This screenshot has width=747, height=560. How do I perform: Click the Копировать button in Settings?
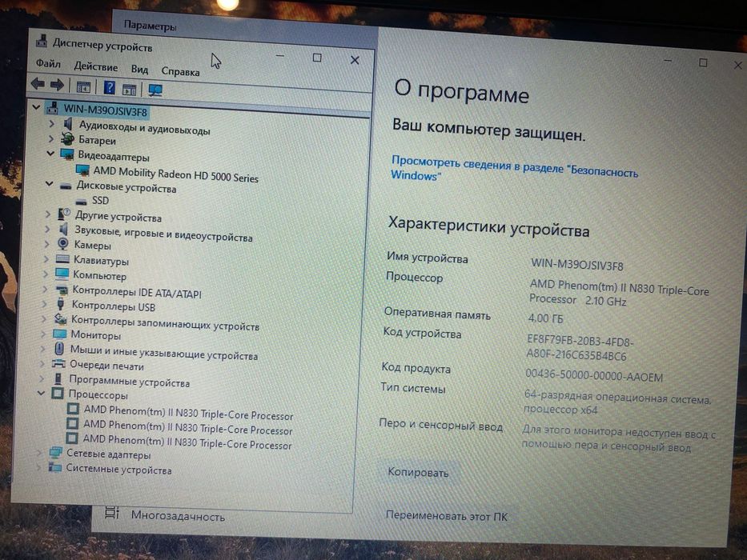(x=418, y=472)
